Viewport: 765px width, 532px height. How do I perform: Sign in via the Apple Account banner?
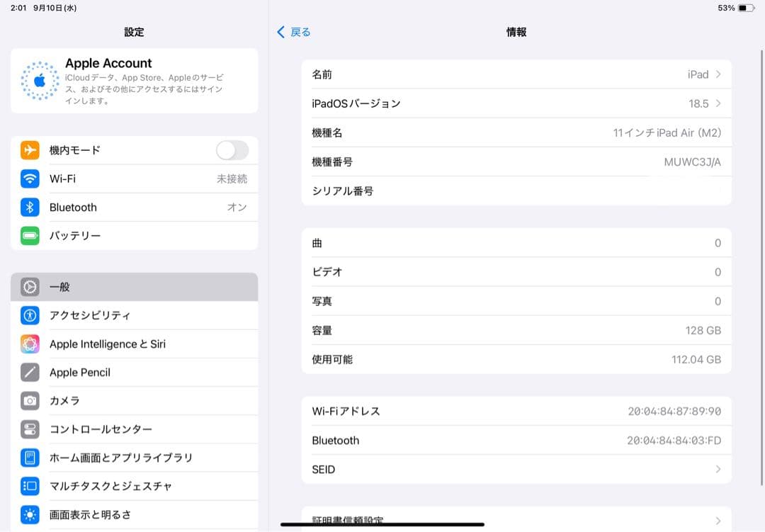coord(134,80)
